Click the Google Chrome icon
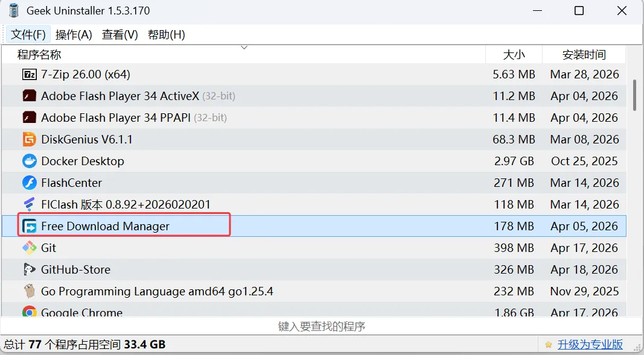This screenshot has height=355, width=644. (29, 312)
